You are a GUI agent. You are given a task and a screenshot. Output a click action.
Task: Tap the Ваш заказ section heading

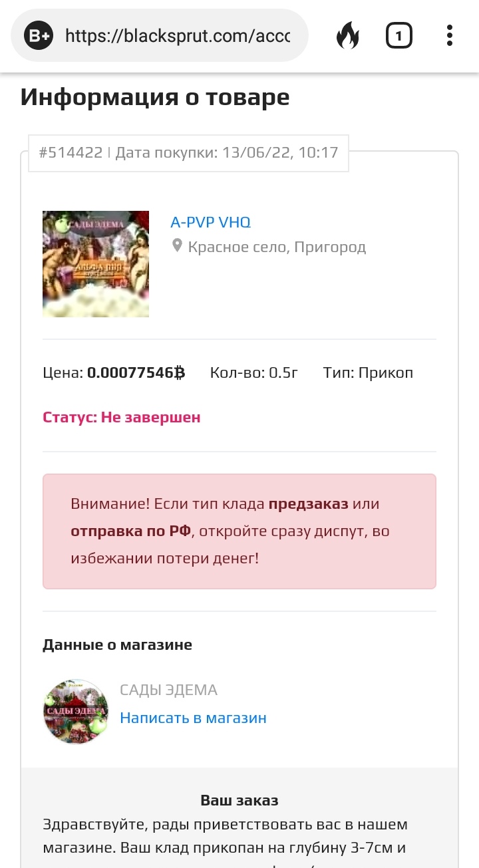(239, 800)
